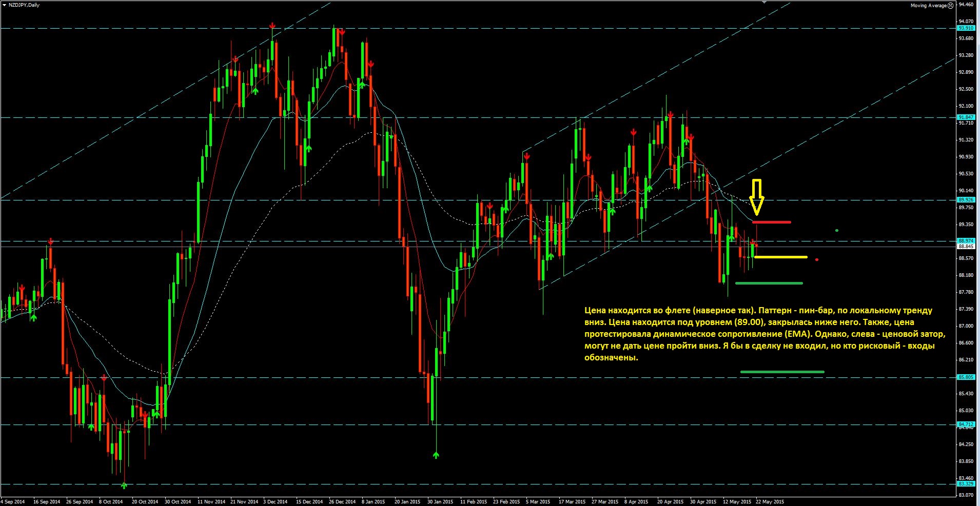Image resolution: width=980 pixels, height=506 pixels.
Task: Click the 23 Feb 2015 date label
Action: [x=506, y=502]
